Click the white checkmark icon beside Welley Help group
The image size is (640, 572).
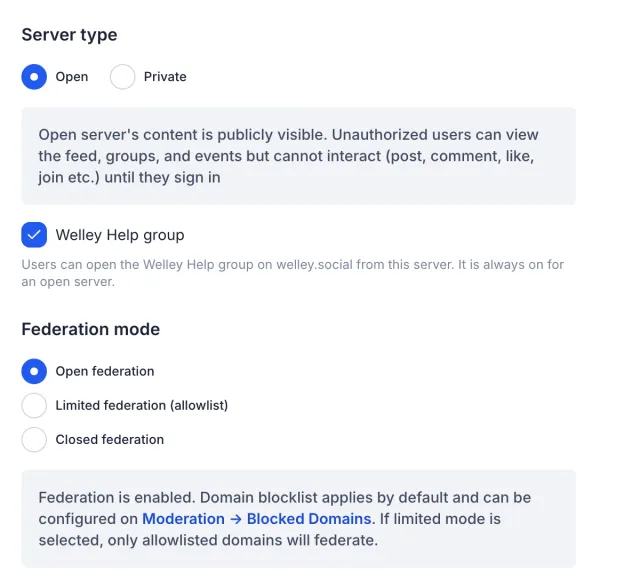tap(34, 235)
